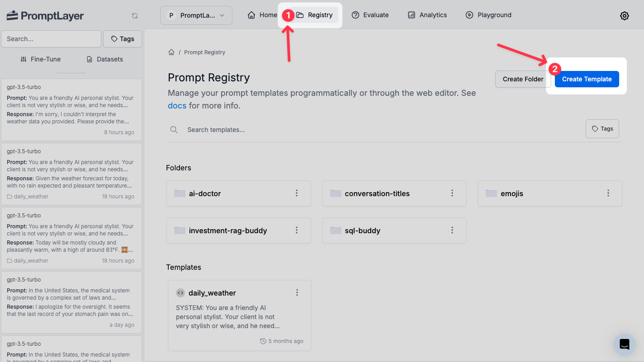Select the Evaluate icon in the top navigation
The image size is (644, 362).
tap(355, 15)
